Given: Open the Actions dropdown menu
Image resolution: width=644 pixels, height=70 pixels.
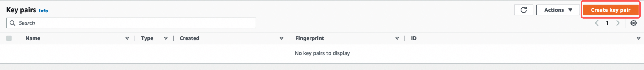Looking at the screenshot, I should 558,10.
